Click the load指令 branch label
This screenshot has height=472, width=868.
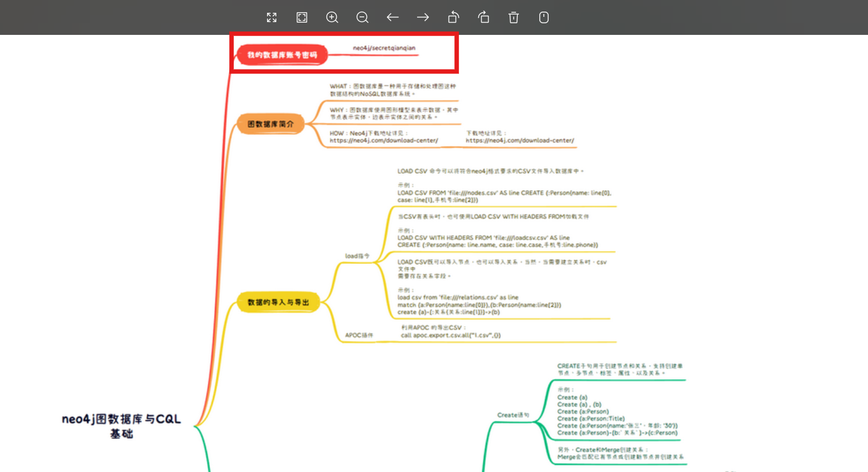pyautogui.click(x=357, y=256)
